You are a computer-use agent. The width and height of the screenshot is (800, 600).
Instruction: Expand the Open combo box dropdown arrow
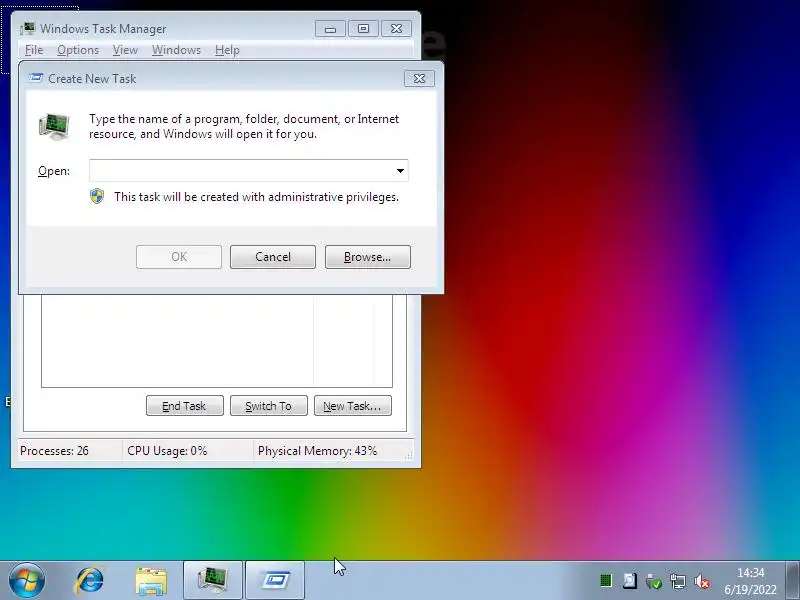click(x=401, y=170)
